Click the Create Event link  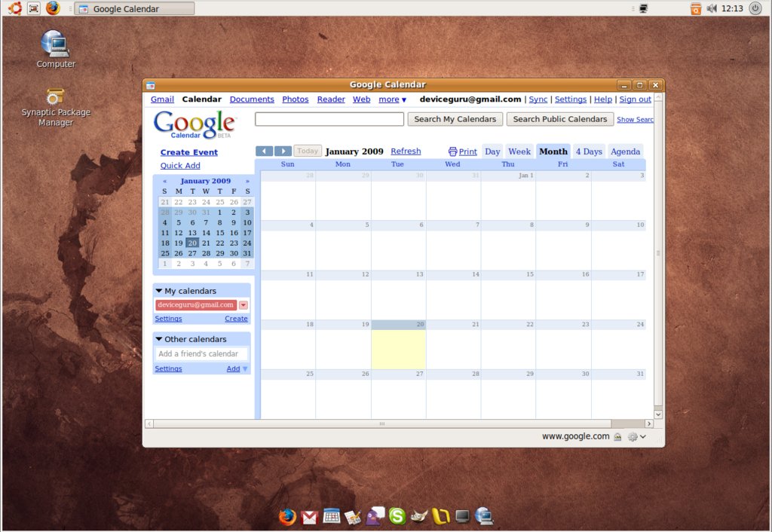tap(189, 152)
